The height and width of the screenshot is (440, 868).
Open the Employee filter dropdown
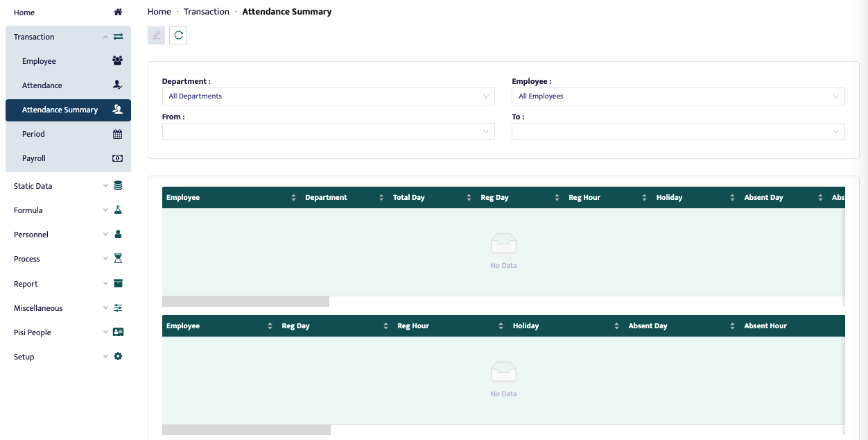(x=677, y=96)
